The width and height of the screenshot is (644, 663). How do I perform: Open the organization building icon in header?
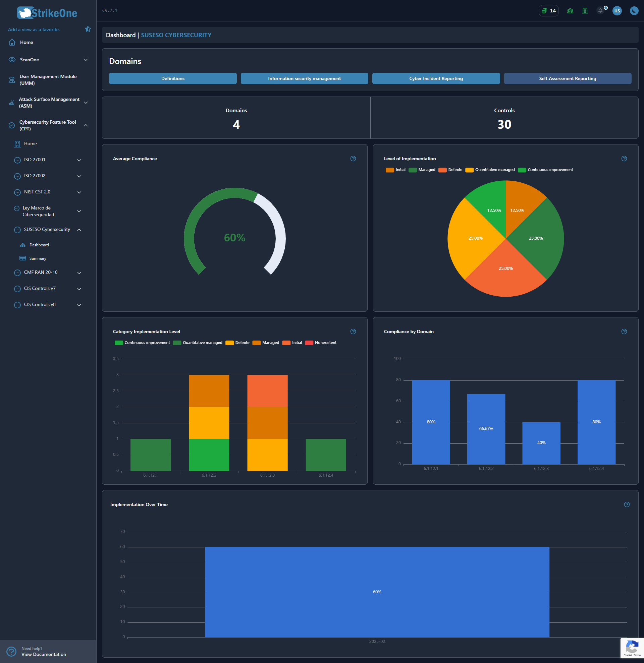[x=585, y=11]
